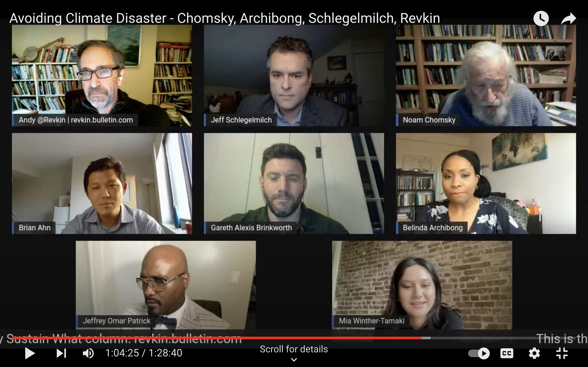Click Noam Chomsky's video tile
The image size is (588, 367).
(486, 75)
